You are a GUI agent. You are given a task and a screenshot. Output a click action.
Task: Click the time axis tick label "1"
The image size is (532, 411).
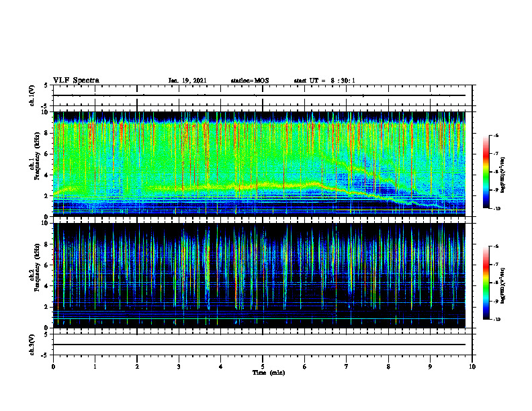[95, 367]
